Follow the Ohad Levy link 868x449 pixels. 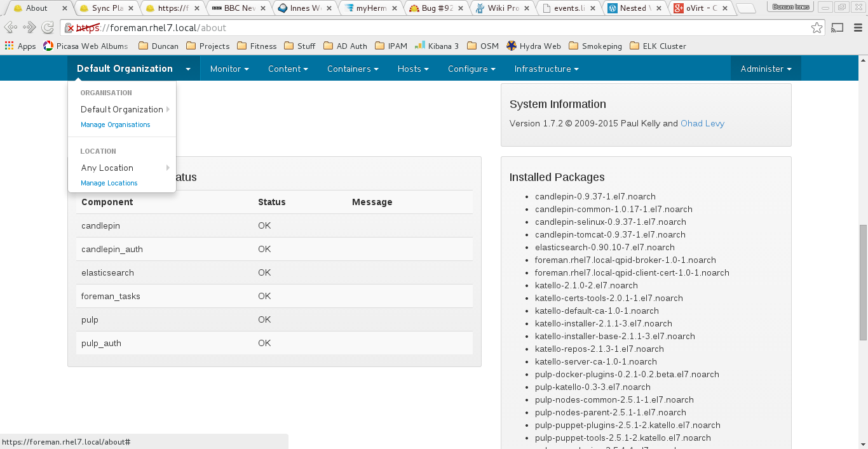702,123
